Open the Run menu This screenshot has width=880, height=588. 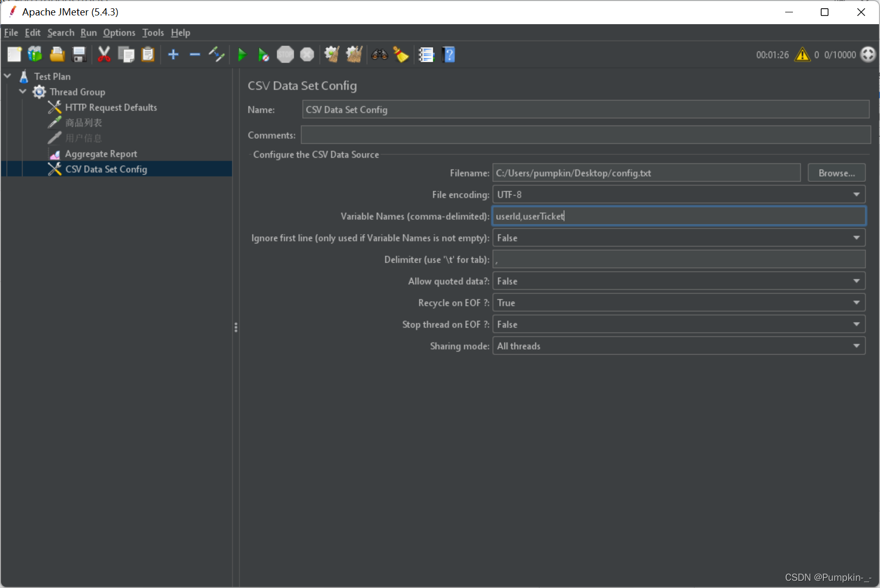89,32
